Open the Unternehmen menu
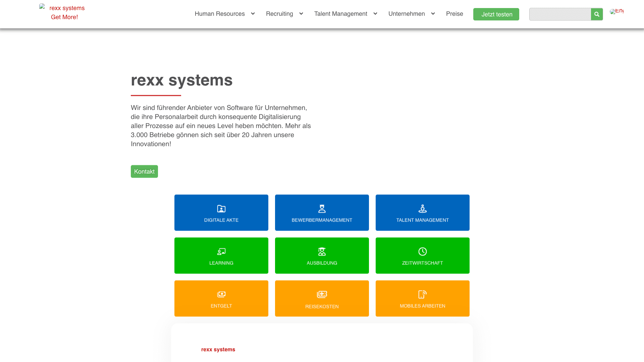This screenshot has width=644, height=362. point(407,14)
